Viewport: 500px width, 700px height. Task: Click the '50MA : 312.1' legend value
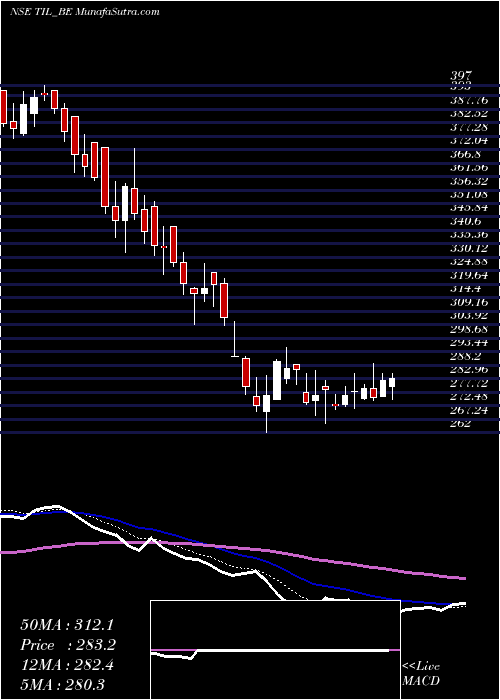pyautogui.click(x=68, y=625)
